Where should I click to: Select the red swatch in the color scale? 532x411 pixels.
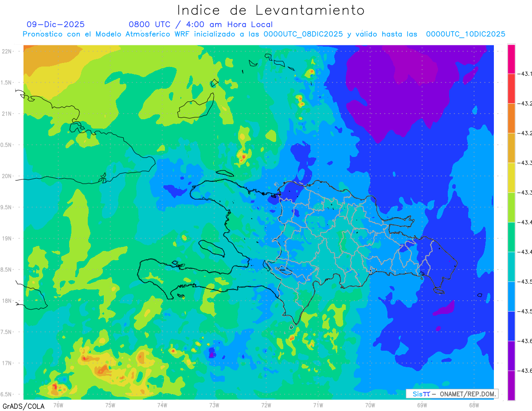click(x=511, y=89)
